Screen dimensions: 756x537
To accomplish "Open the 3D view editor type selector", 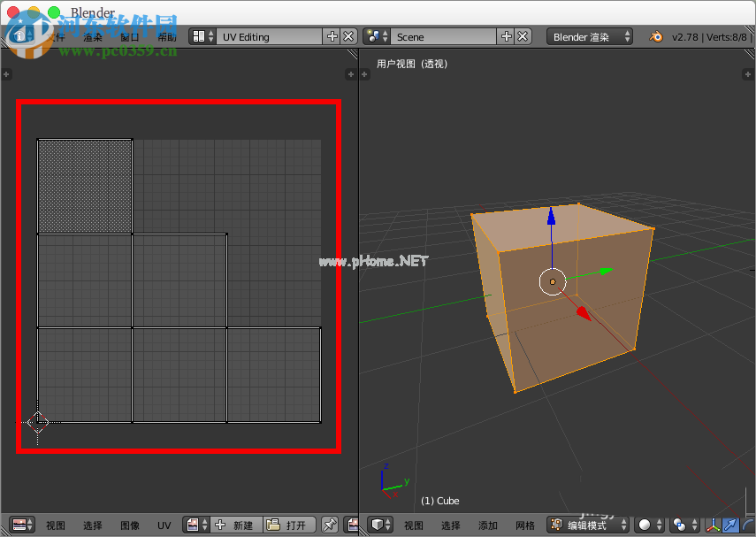I will pyautogui.click(x=380, y=525).
